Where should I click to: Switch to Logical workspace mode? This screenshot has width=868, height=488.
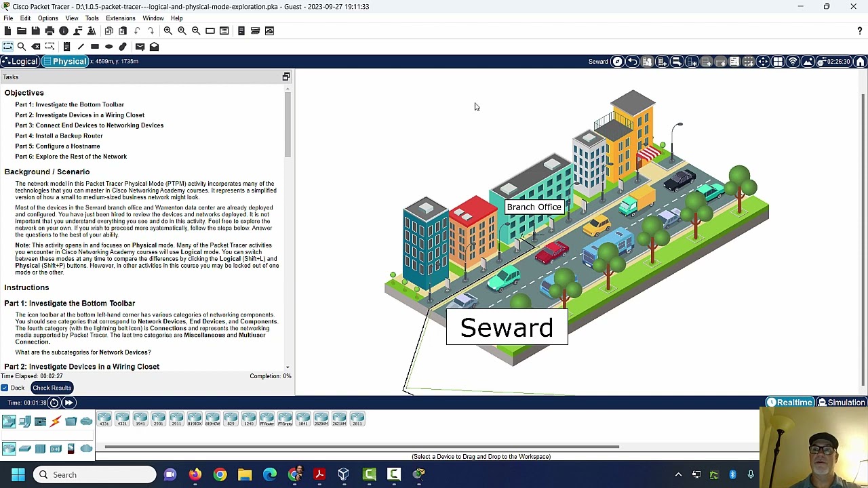click(x=20, y=62)
